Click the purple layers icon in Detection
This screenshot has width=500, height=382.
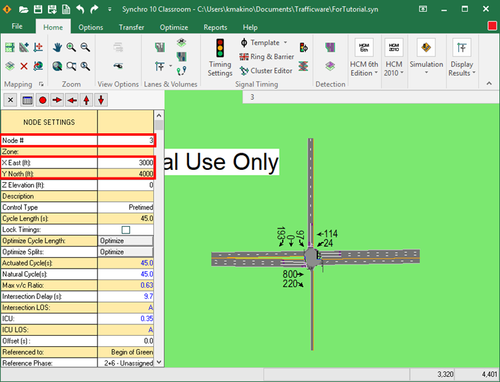pos(330,66)
